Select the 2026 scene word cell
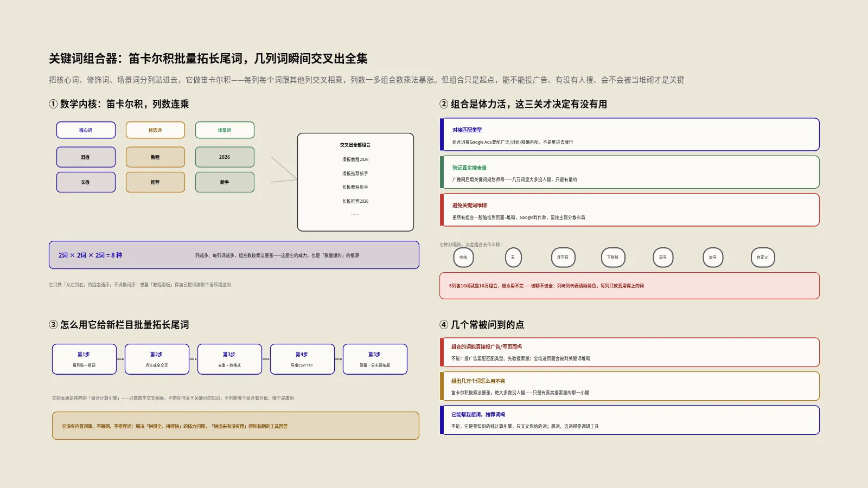Image resolution: width=868 pixels, height=488 pixels. [x=225, y=157]
